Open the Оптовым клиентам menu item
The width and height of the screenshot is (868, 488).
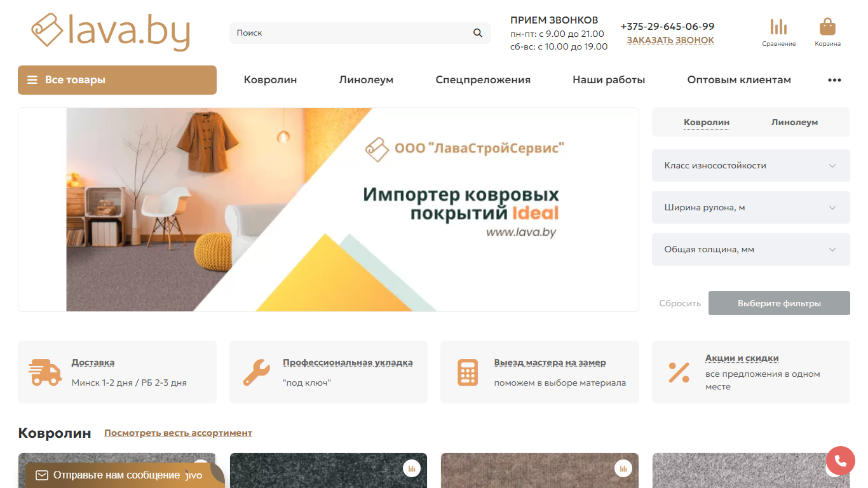tap(739, 80)
